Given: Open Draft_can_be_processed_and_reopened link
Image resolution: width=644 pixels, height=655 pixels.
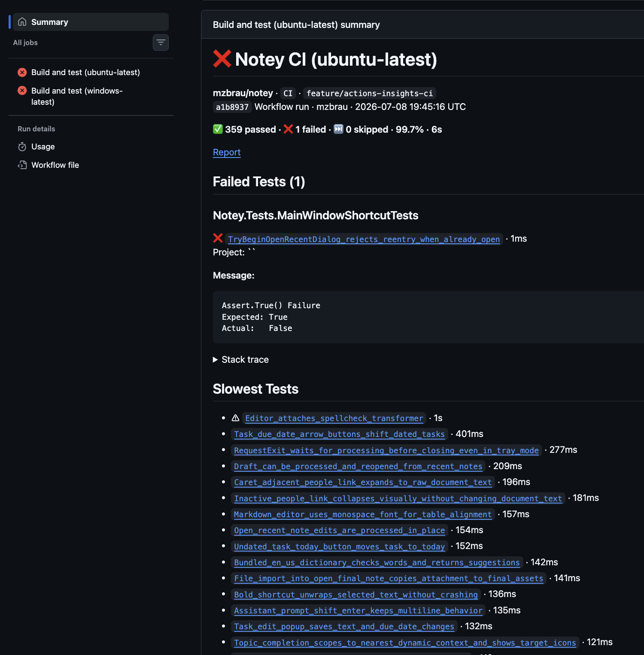Looking at the screenshot, I should click(x=358, y=467).
